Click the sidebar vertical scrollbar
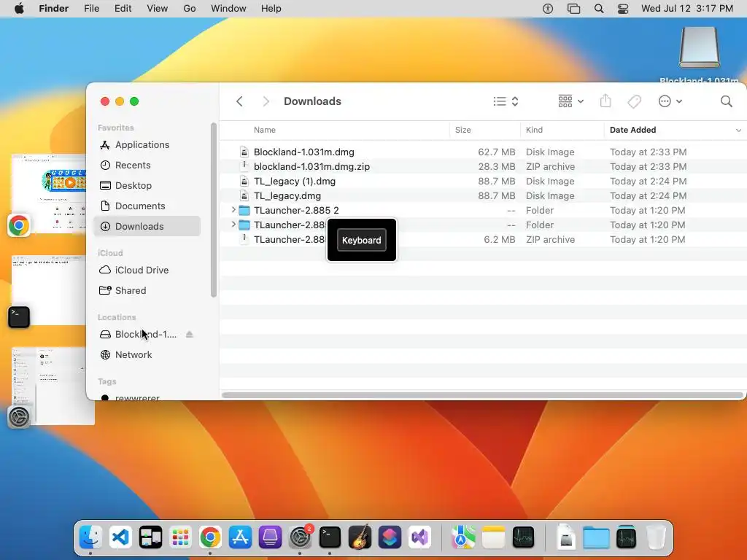Image resolution: width=747 pixels, height=560 pixels. pos(214,209)
